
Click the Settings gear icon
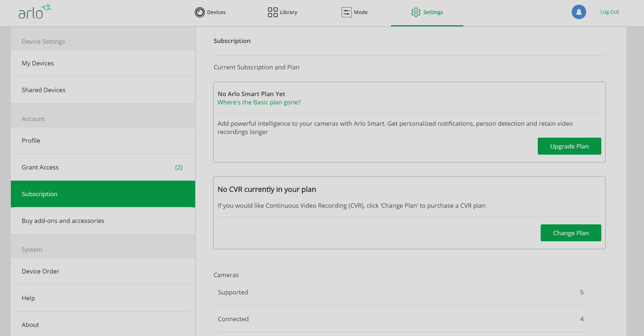416,12
